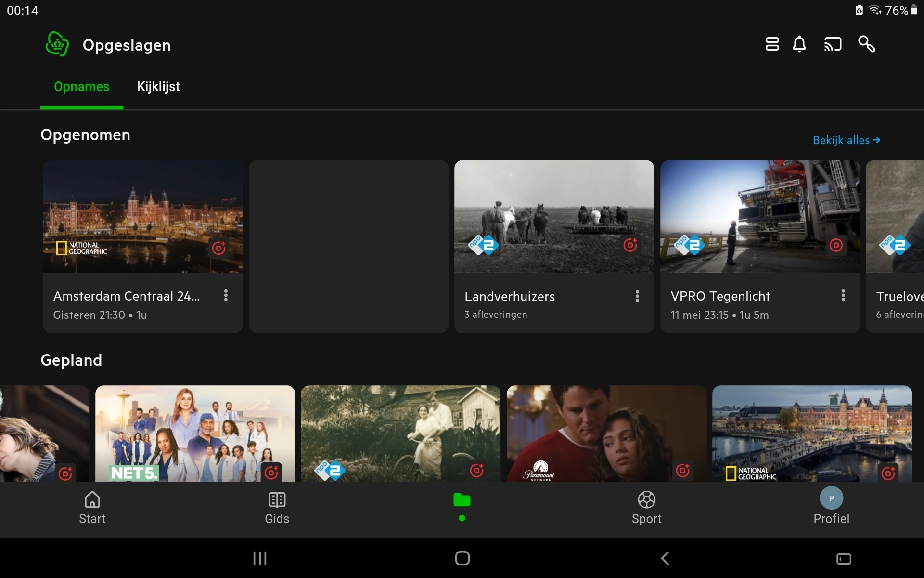Tap the KPN crown logo
This screenshot has height=578, width=924.
[57, 44]
